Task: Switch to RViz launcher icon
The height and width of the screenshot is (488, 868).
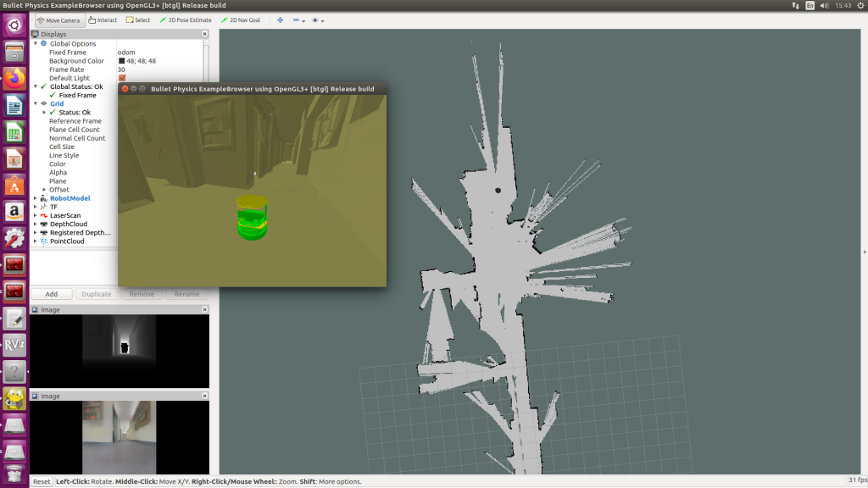Action: 14,345
